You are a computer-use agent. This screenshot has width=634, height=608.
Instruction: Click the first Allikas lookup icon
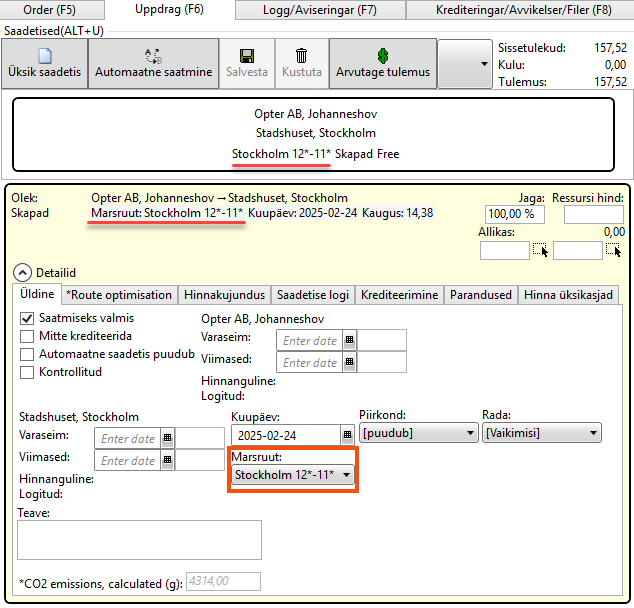540,250
